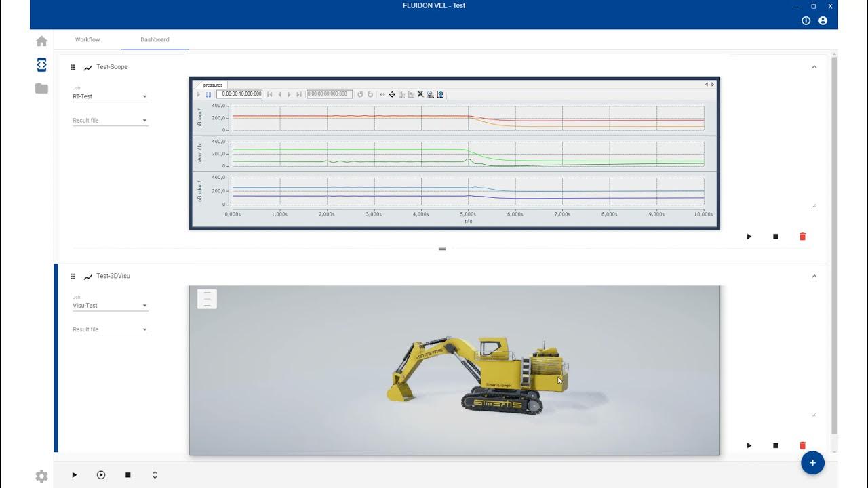Pause the scope recording

pos(208,94)
